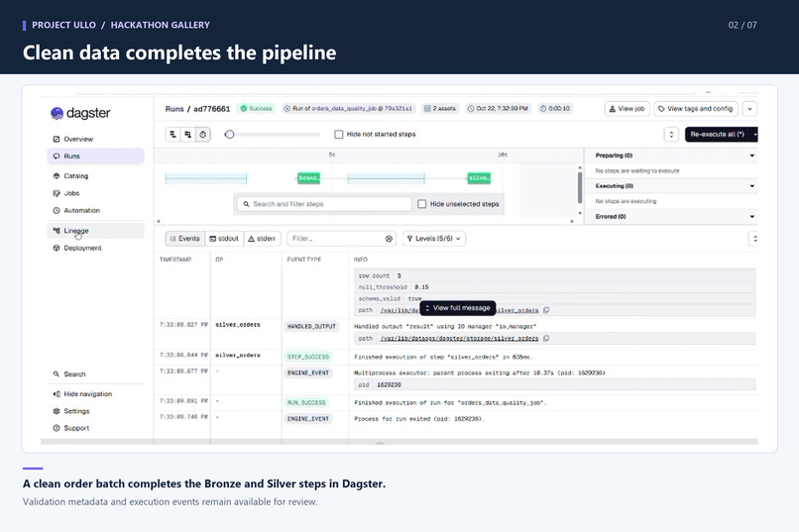Screen dimensions: 799x532
Task: Click the View full message button
Action: coord(458,308)
